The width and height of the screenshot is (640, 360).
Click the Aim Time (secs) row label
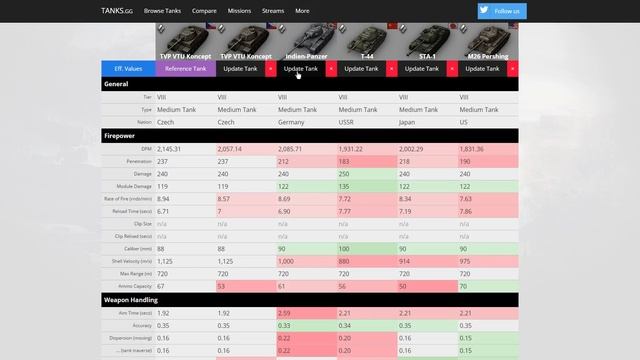coord(135,313)
